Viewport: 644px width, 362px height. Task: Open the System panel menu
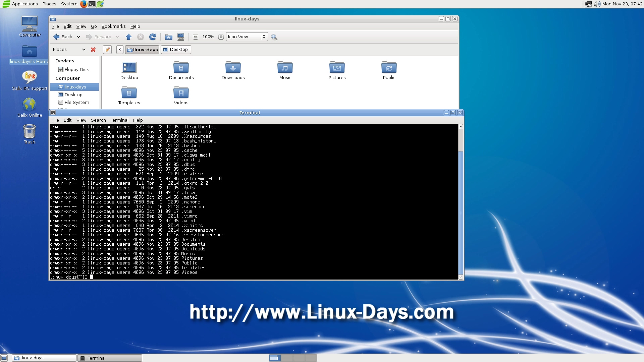tap(69, 4)
